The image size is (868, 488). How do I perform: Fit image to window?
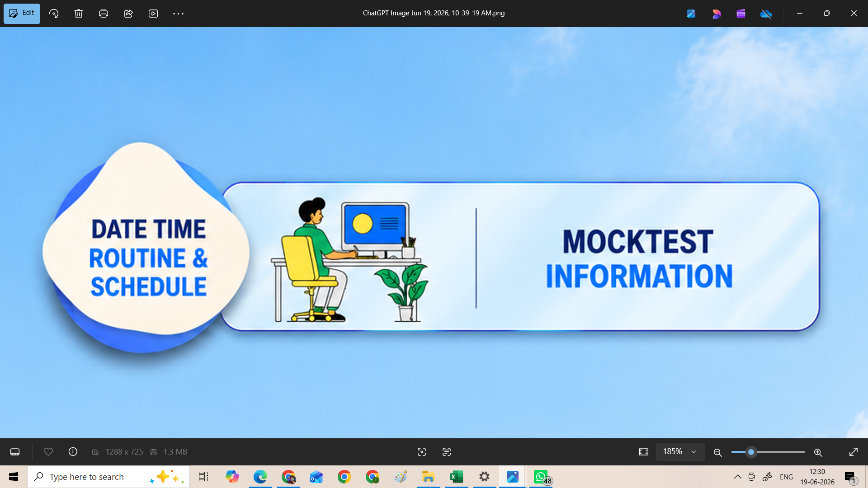click(x=644, y=452)
